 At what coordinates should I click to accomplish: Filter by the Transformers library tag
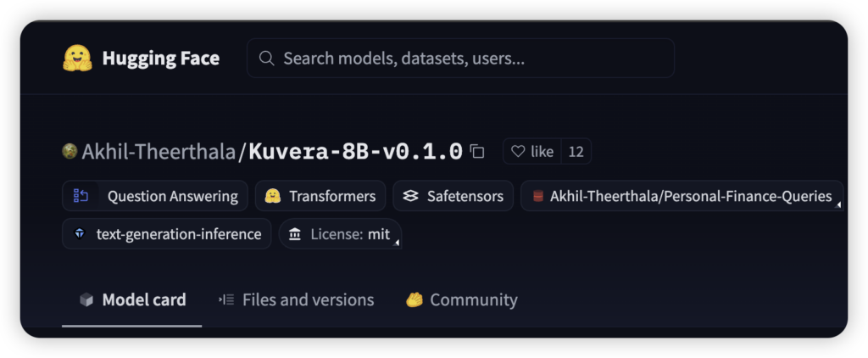pos(320,196)
